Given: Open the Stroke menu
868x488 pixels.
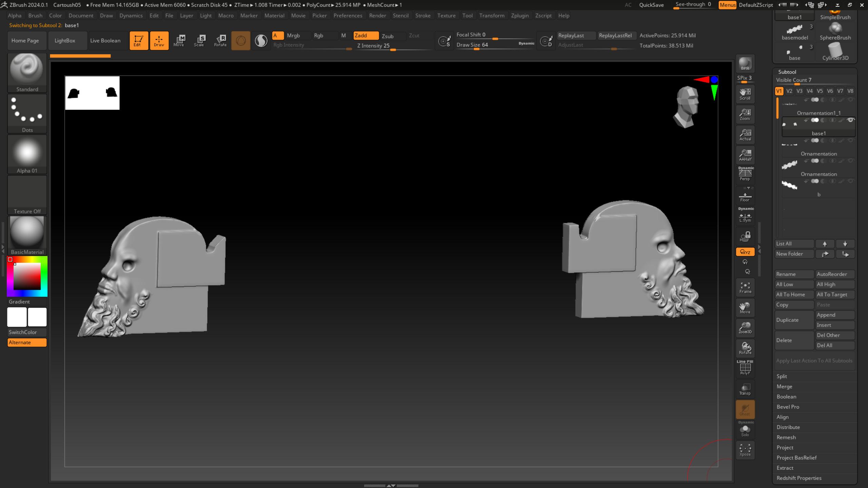Looking at the screenshot, I should click(423, 16).
